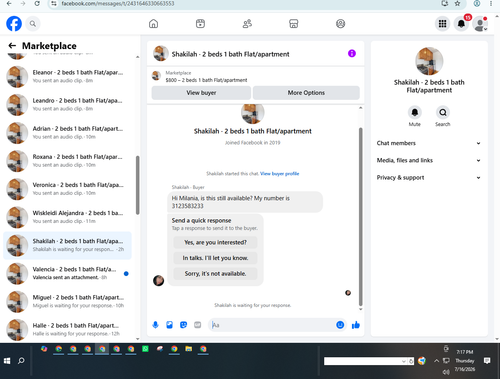Click the View buyer button
This screenshot has height=379, width=500.
click(201, 93)
